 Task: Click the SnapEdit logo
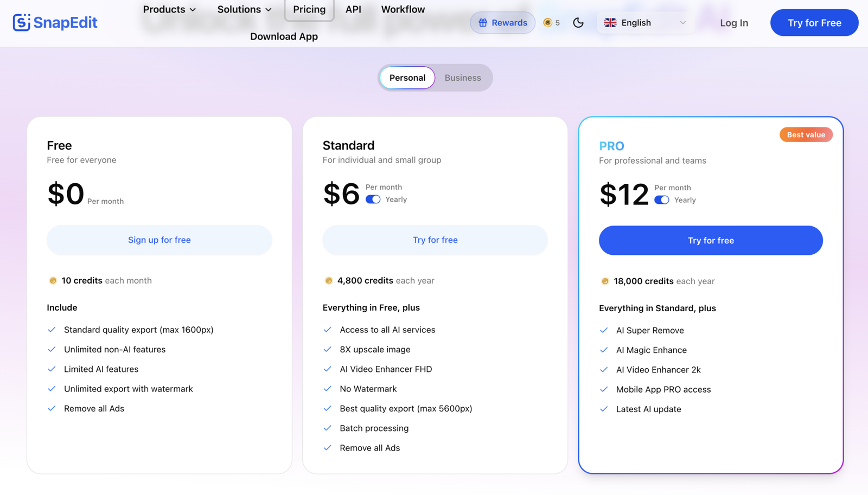pos(55,22)
